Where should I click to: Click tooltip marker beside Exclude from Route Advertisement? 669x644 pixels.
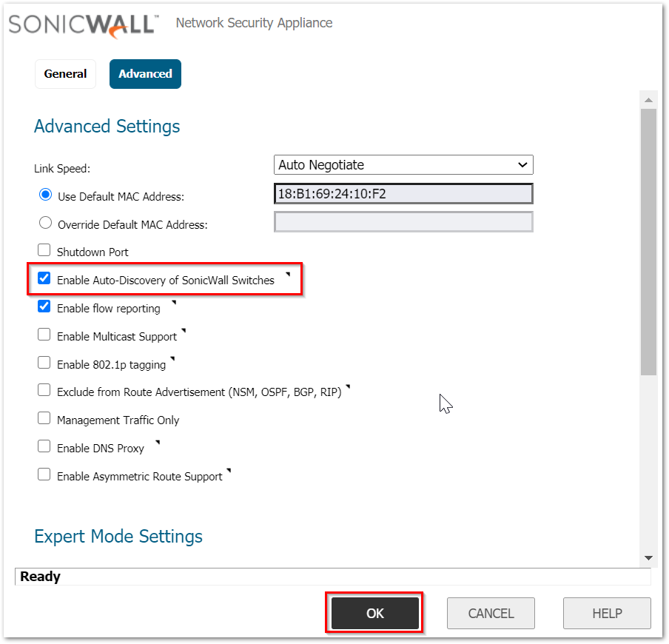point(347,386)
